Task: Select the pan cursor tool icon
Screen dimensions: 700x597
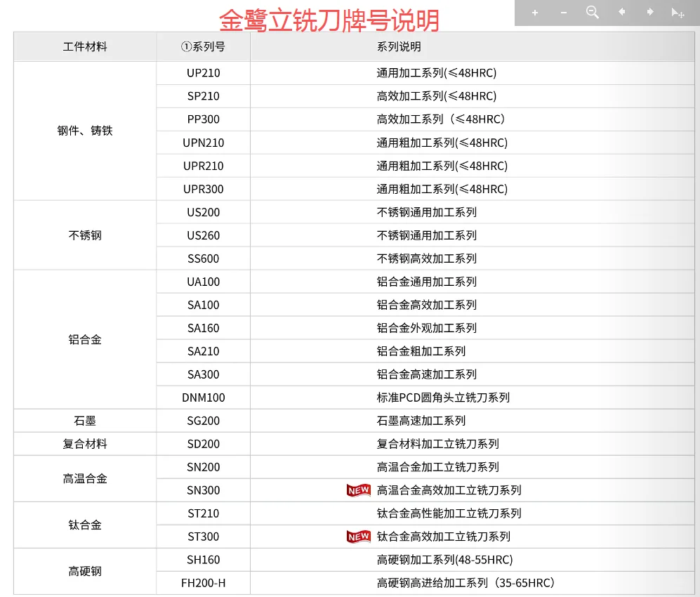Action: [678, 12]
